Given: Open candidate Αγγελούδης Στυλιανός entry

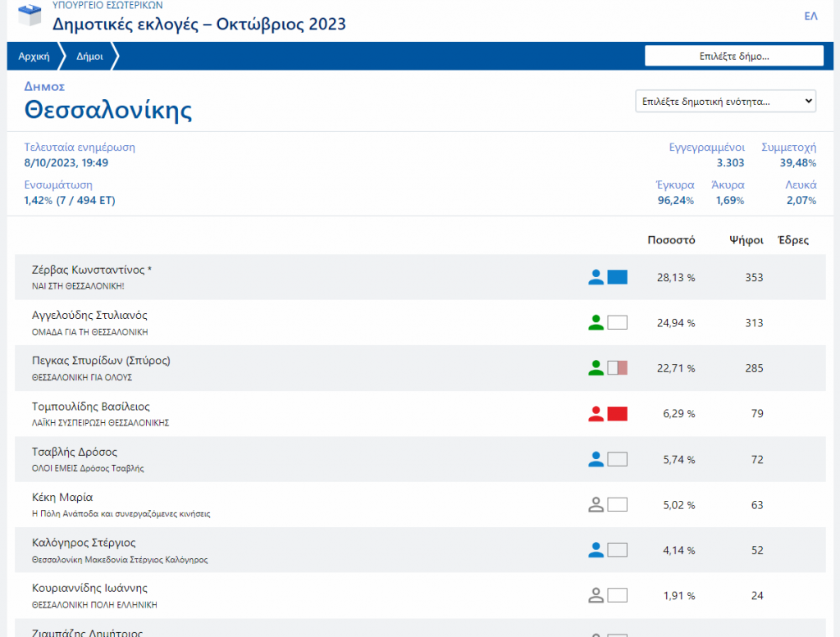Looking at the screenshot, I should pos(89,316).
